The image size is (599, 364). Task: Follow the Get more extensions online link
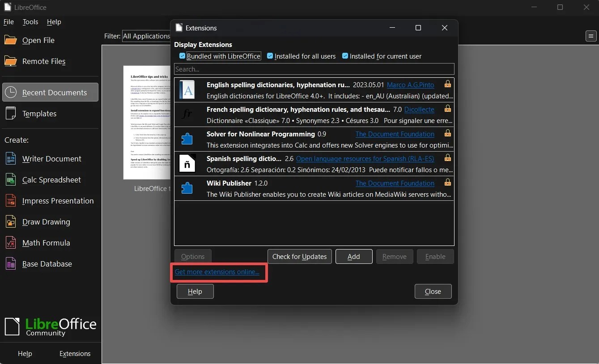[x=218, y=272]
